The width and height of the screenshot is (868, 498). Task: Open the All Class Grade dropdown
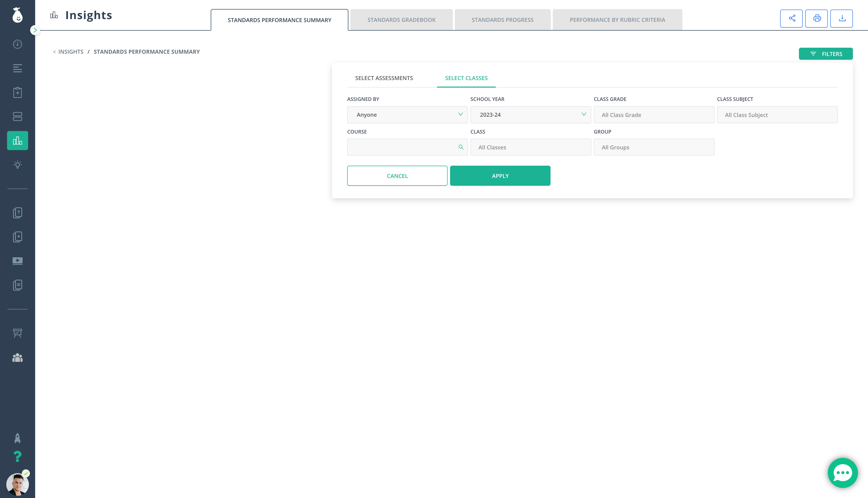coord(654,114)
